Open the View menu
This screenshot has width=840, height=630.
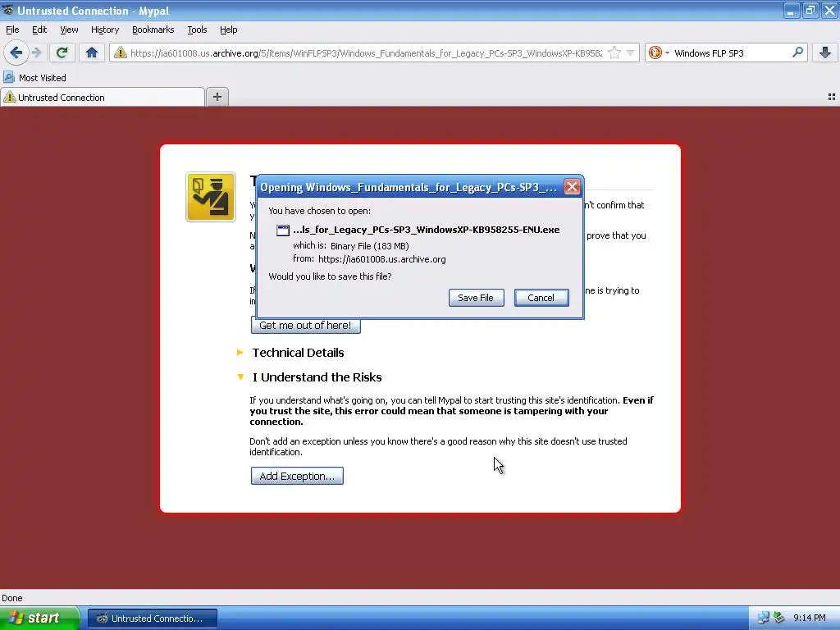coord(69,30)
